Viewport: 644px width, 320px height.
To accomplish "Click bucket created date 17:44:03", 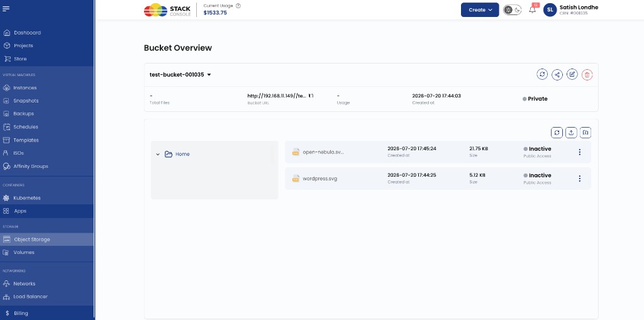I will click(436, 96).
